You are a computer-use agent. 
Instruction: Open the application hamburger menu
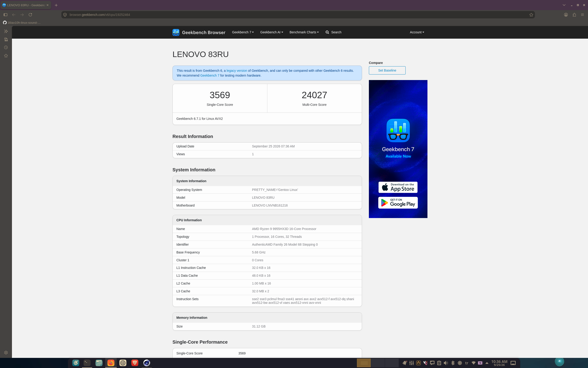tap(582, 14)
